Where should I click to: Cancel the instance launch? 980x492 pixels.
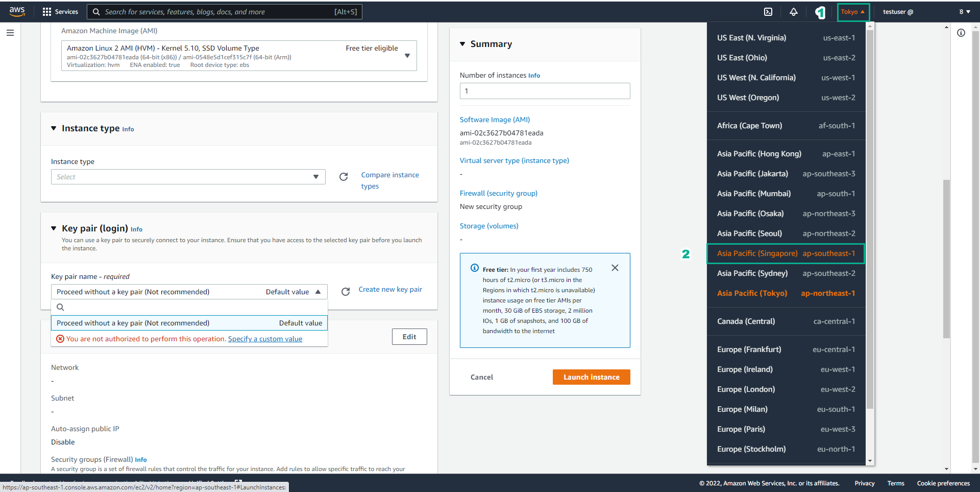pos(482,377)
